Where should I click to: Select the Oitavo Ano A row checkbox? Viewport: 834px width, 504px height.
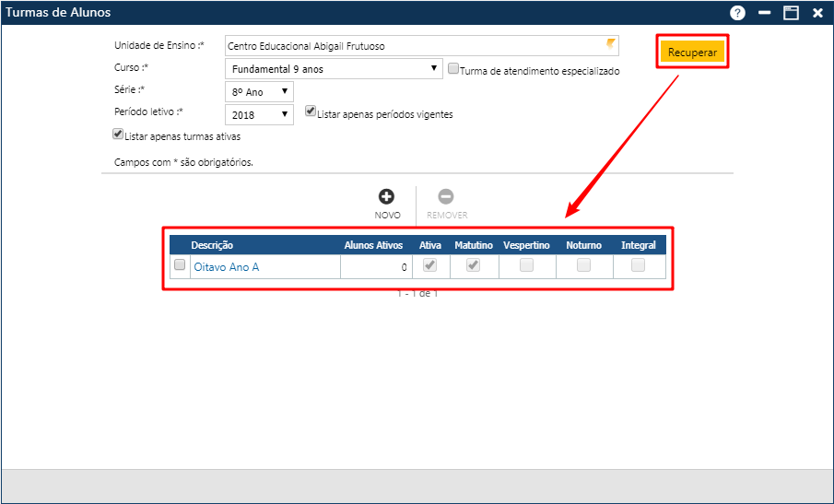(180, 266)
